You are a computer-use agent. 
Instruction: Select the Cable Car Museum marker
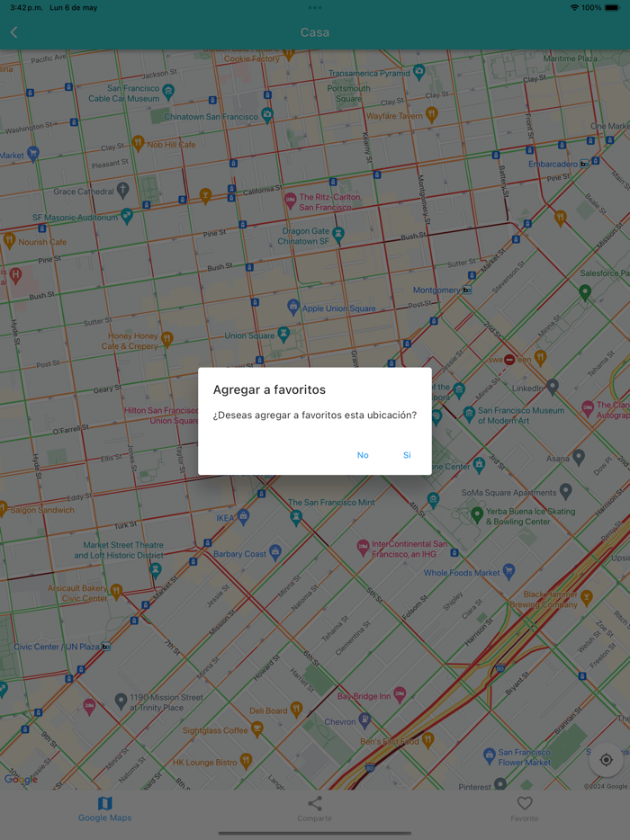168,91
